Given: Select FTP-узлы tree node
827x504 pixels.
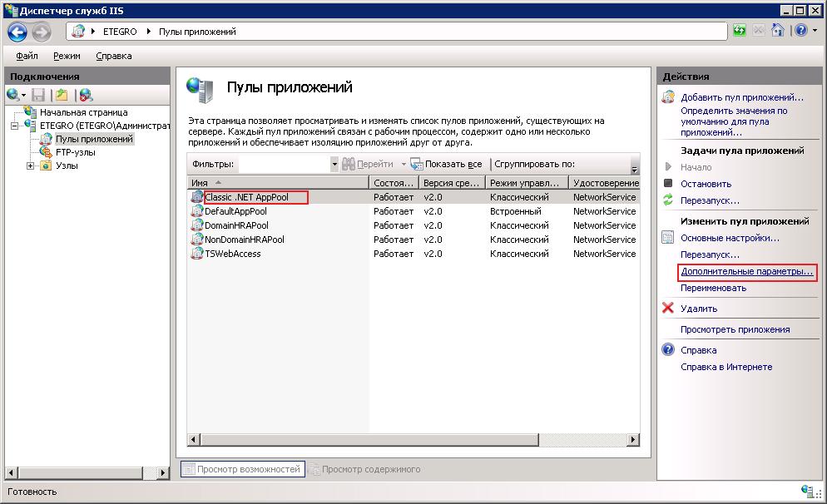Looking at the screenshot, I should coord(76,152).
